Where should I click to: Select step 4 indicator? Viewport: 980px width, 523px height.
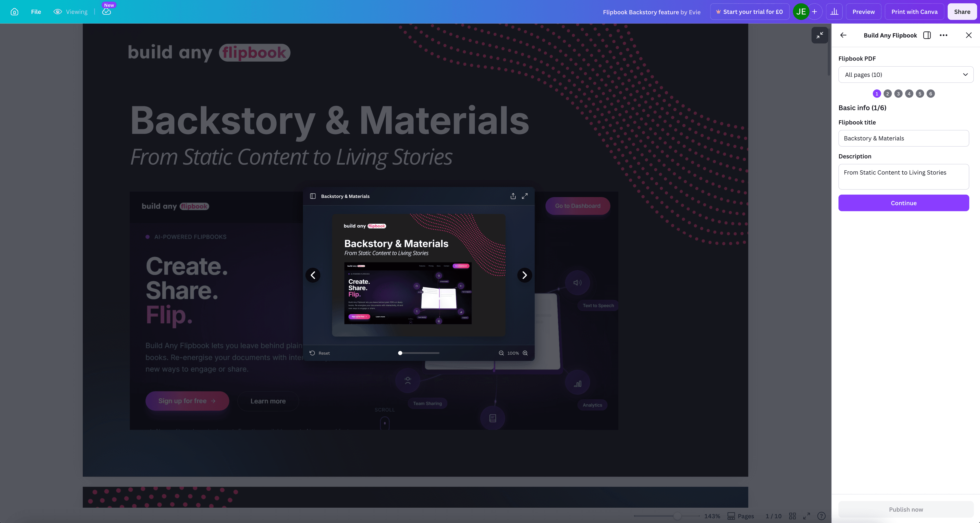[909, 94]
